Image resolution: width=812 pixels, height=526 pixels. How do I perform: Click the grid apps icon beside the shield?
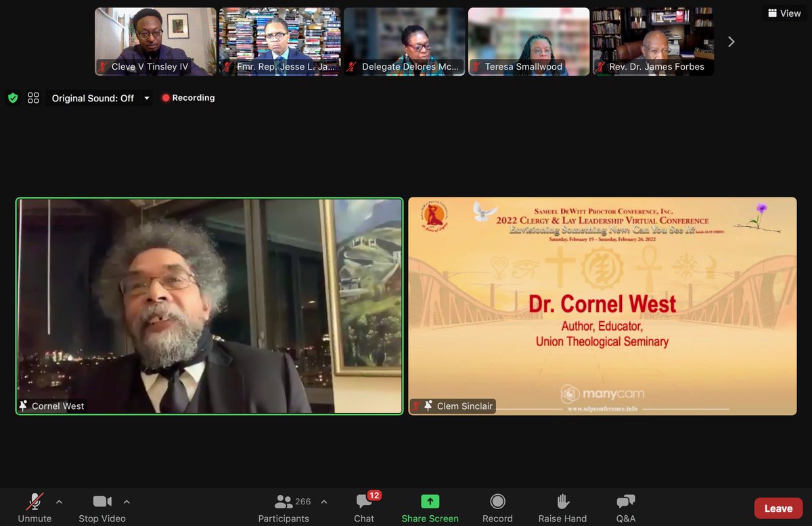point(33,98)
